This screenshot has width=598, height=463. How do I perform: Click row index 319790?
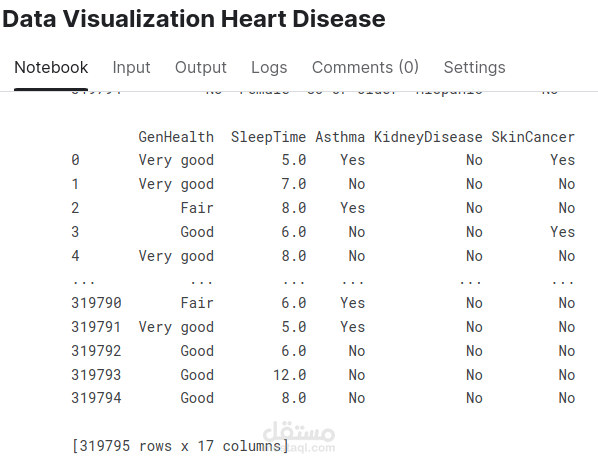[96, 303]
